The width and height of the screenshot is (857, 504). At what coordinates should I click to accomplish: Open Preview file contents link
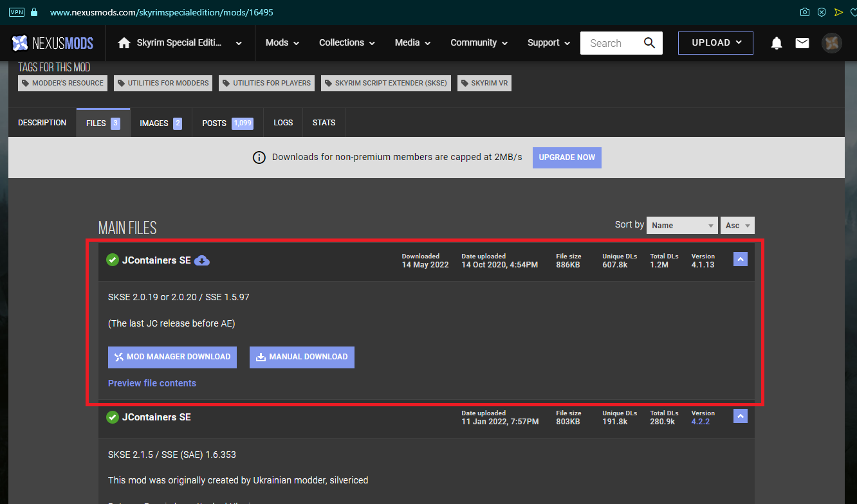coord(152,383)
